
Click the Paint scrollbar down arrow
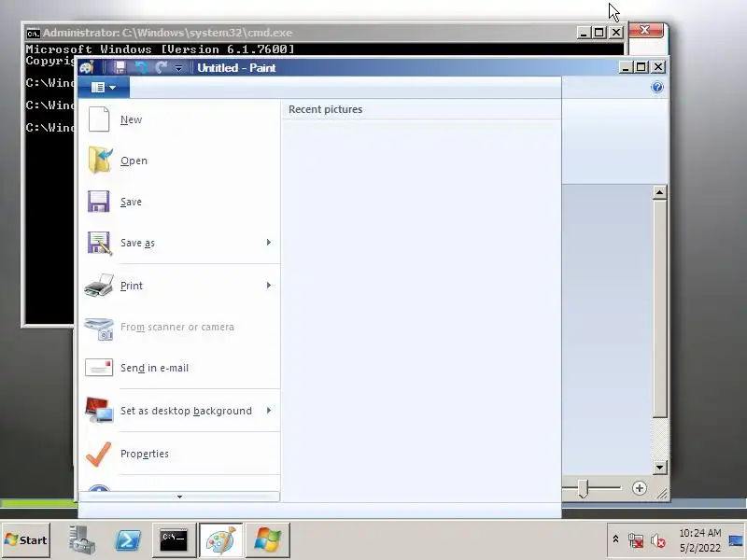pyautogui.click(x=659, y=468)
